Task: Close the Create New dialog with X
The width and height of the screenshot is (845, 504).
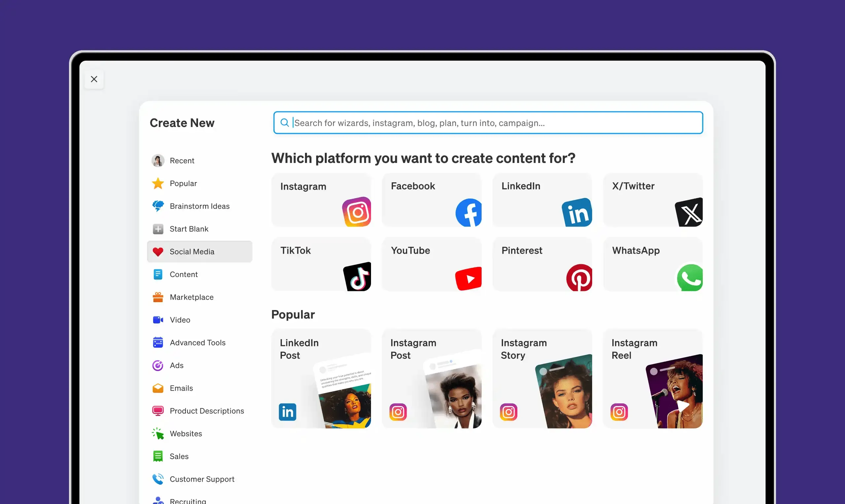Action: 94,79
